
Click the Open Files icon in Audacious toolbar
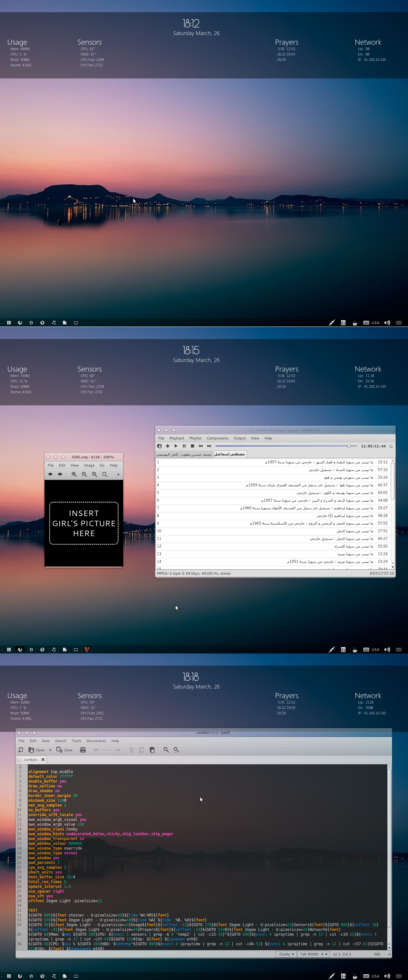point(159,446)
